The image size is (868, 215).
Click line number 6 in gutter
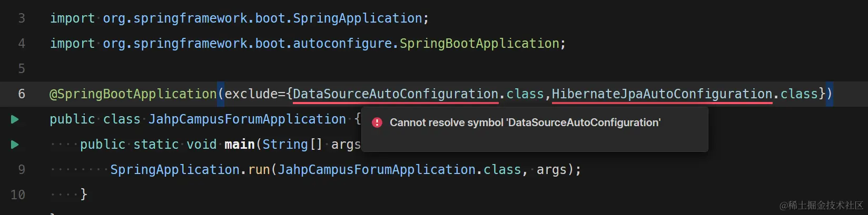(22, 94)
